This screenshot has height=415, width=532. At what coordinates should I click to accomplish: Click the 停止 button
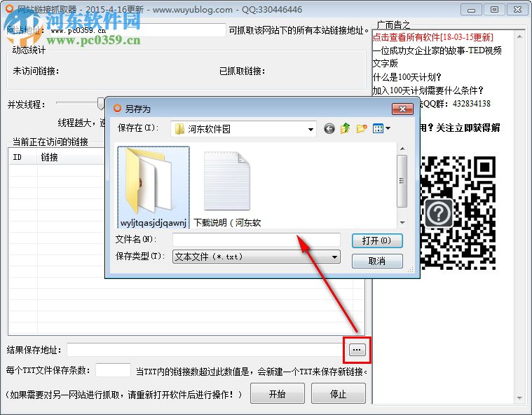tap(339, 394)
